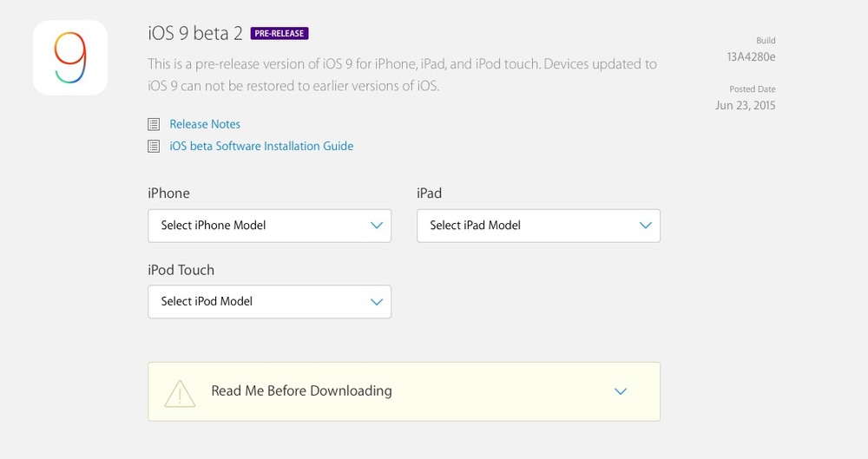
Task: Expand Read Me section via its chevron
Action: (x=621, y=391)
